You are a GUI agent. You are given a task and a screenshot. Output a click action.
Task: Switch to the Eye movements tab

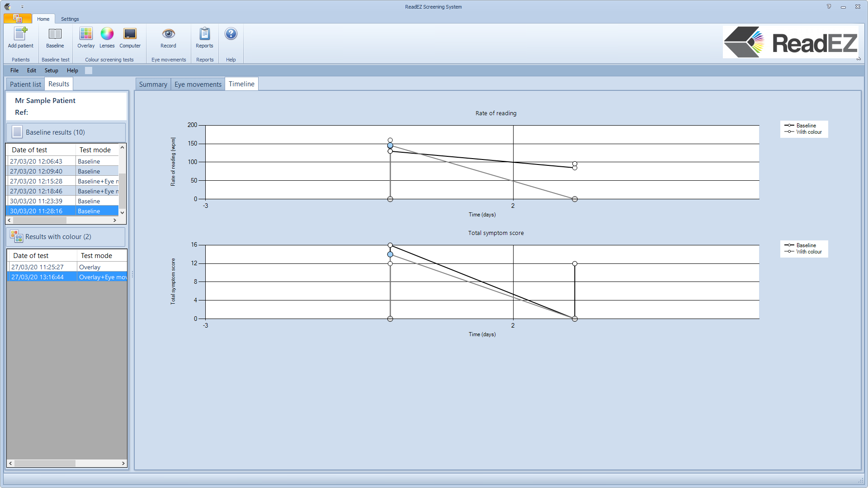point(198,84)
